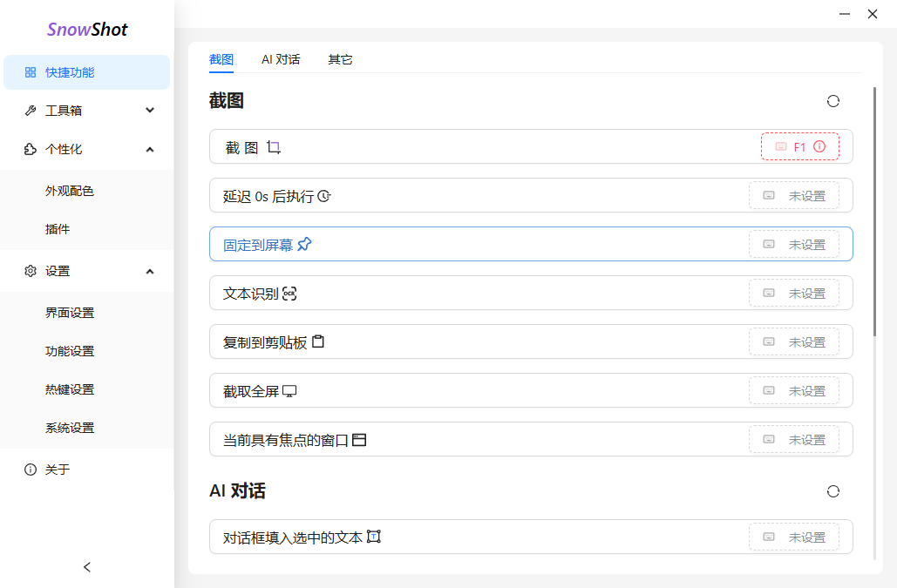The image size is (897, 588).
Task: Click the OCR scan icon in 文本识别 row
Action: click(289, 294)
